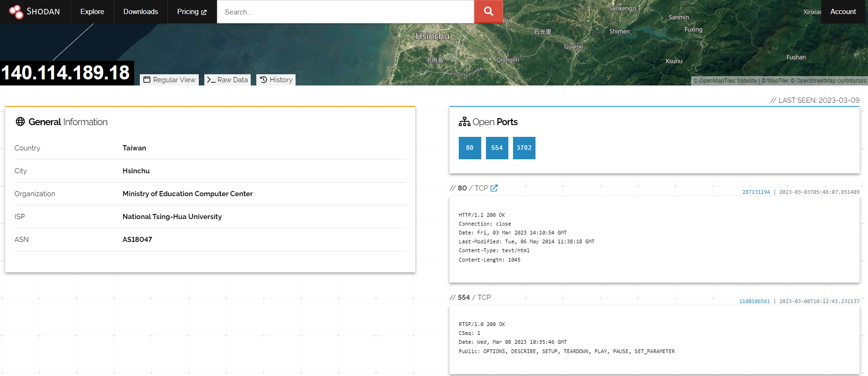Open the Account menu
Screen dimensions: 868x376
pyautogui.click(x=843, y=12)
